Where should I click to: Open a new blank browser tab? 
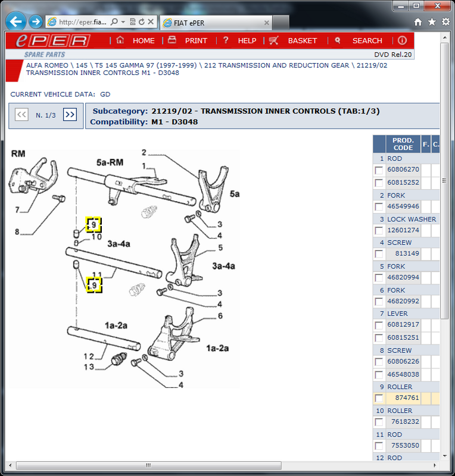click(281, 23)
